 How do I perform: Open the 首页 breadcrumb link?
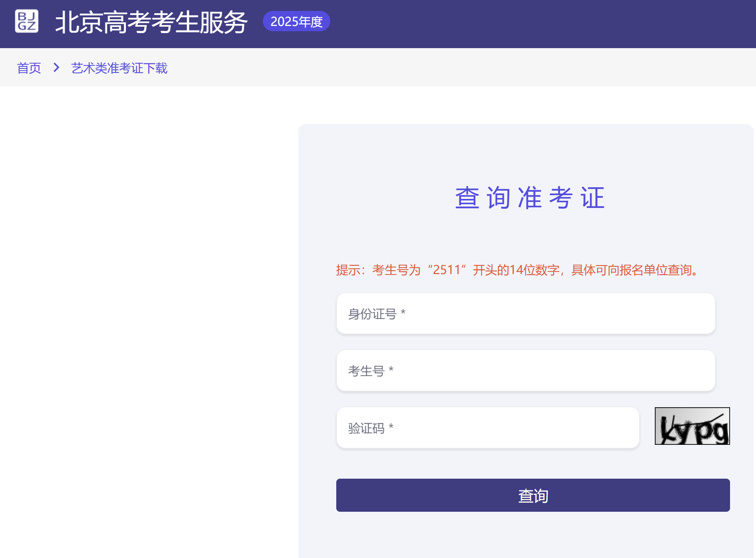coord(29,68)
